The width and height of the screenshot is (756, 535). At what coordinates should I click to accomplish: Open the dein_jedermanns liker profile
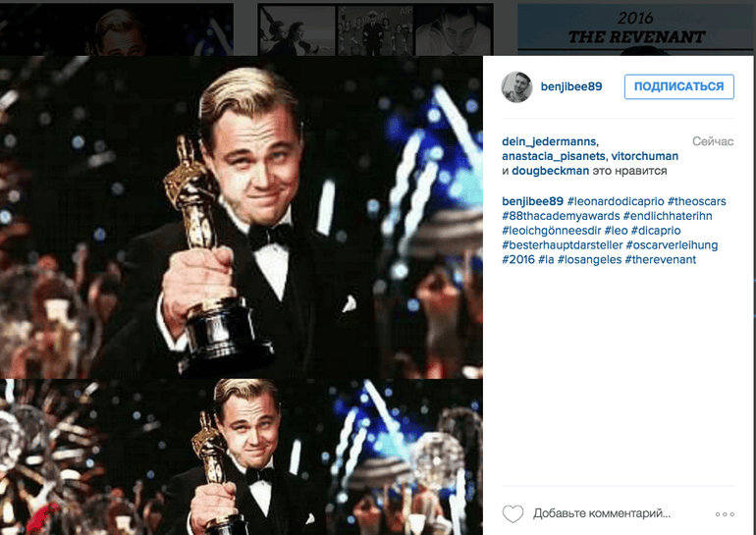[549, 141]
